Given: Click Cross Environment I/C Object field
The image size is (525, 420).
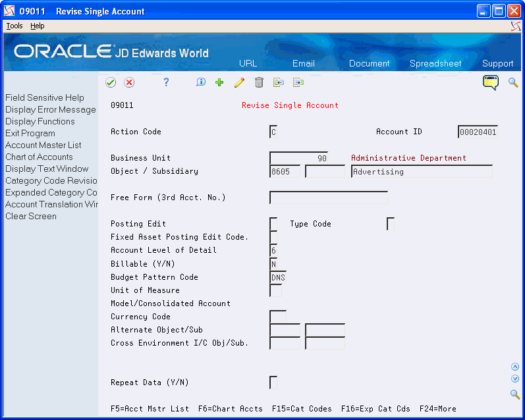Looking at the screenshot, I should click(285, 344).
